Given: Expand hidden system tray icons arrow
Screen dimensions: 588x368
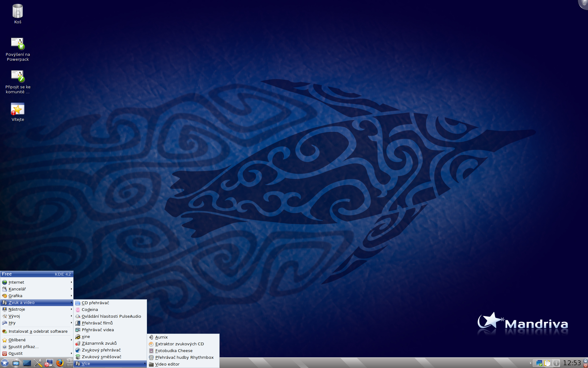Looking at the screenshot, I should (531, 363).
